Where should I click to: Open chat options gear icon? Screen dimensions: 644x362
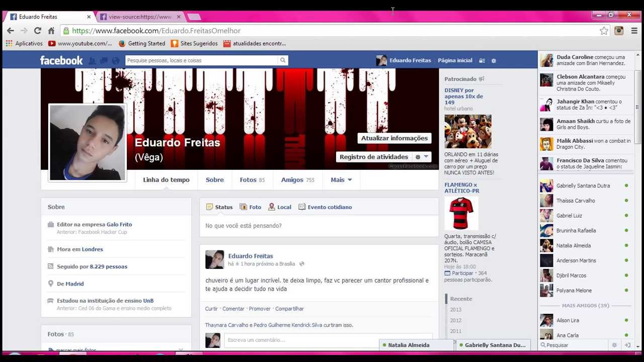[x=614, y=345]
